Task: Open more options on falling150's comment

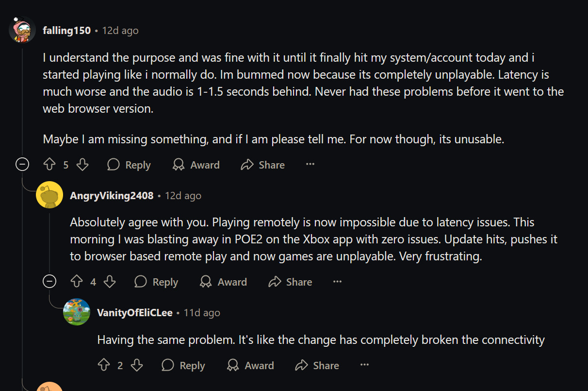Action: (310, 165)
